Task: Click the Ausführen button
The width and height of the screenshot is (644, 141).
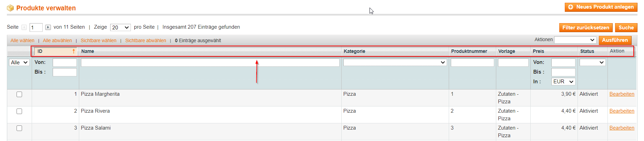Action: [x=615, y=40]
